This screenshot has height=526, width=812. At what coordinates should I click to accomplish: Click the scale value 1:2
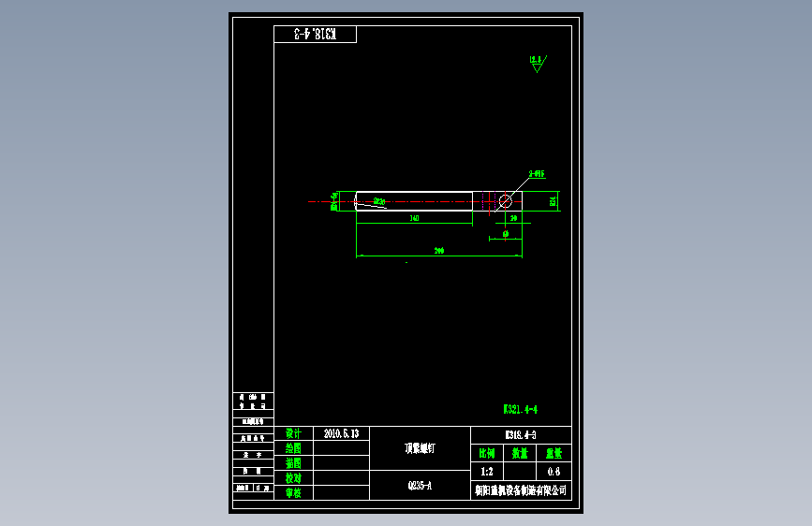(487, 472)
